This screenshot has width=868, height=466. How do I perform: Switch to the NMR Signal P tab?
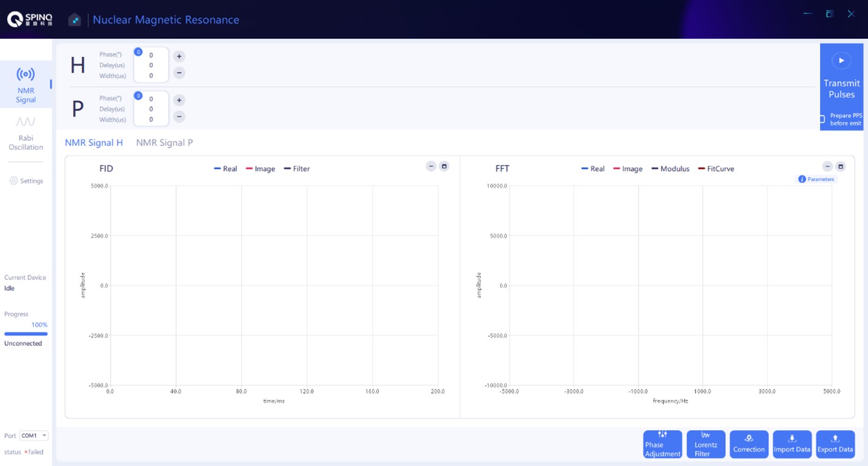(x=164, y=143)
